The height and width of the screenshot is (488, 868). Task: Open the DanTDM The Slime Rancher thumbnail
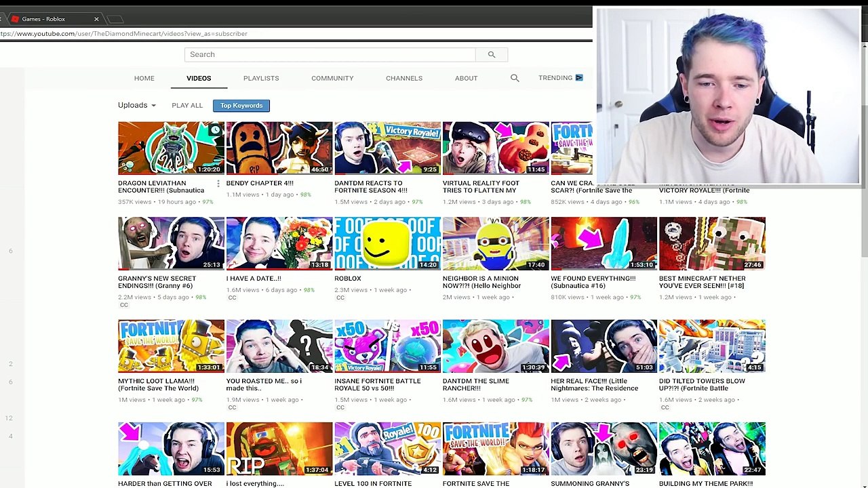pos(496,346)
